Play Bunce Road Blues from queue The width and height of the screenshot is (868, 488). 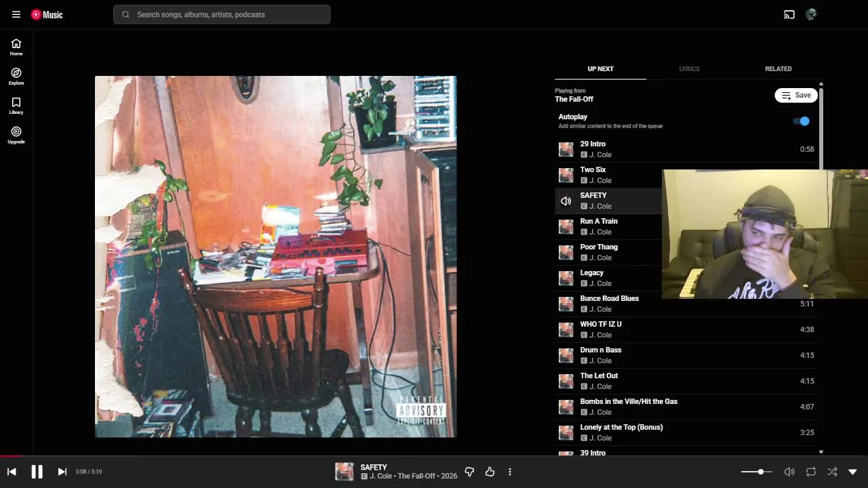point(686,304)
